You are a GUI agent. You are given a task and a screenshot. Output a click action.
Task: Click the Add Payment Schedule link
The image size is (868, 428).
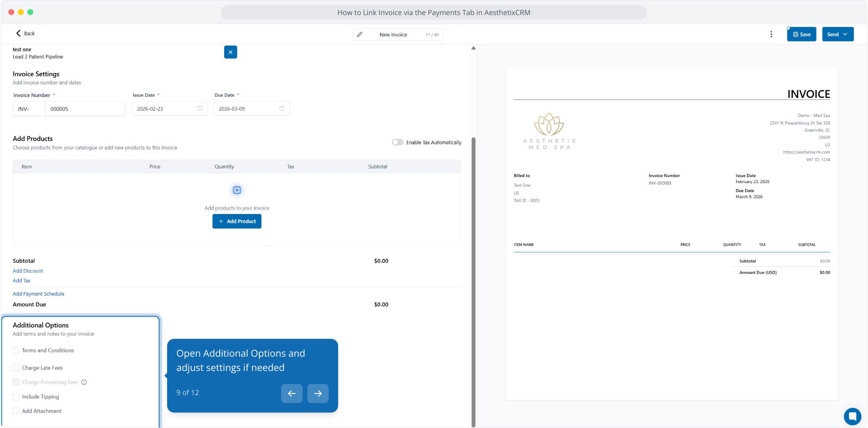38,294
